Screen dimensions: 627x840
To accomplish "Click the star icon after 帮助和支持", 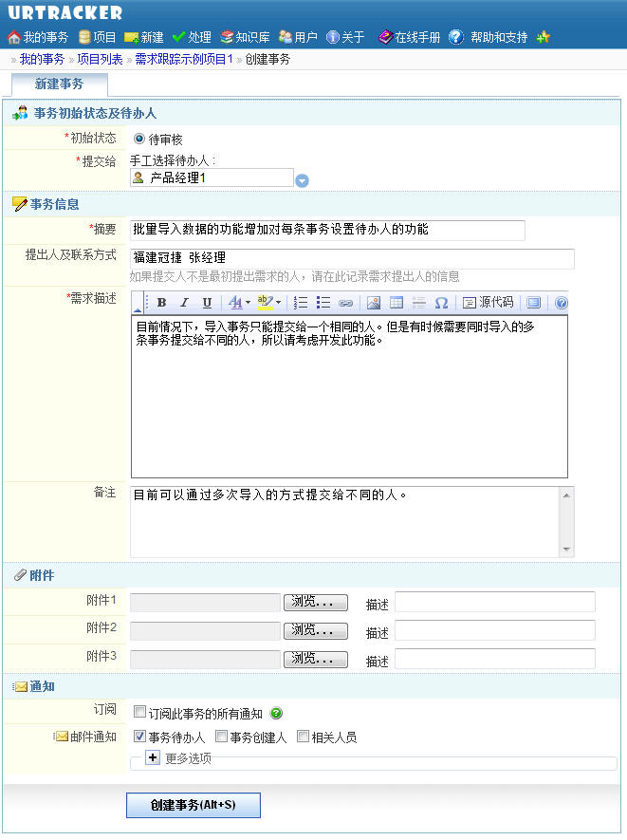I will (543, 37).
